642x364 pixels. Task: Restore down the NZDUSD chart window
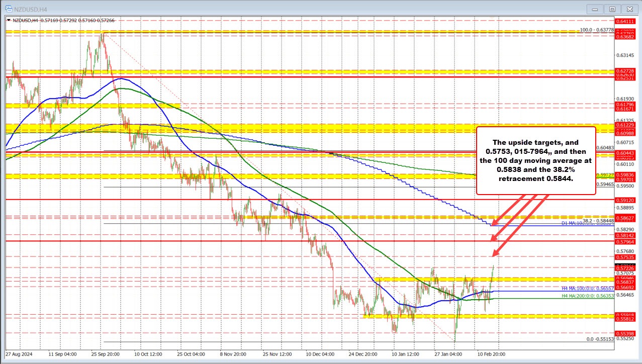tap(612, 9)
